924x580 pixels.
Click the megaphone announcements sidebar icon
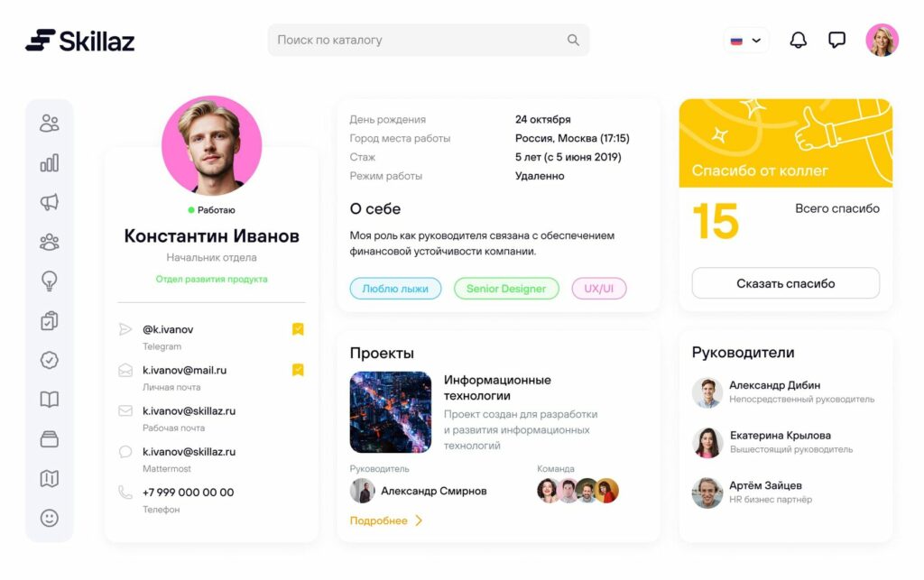click(50, 202)
